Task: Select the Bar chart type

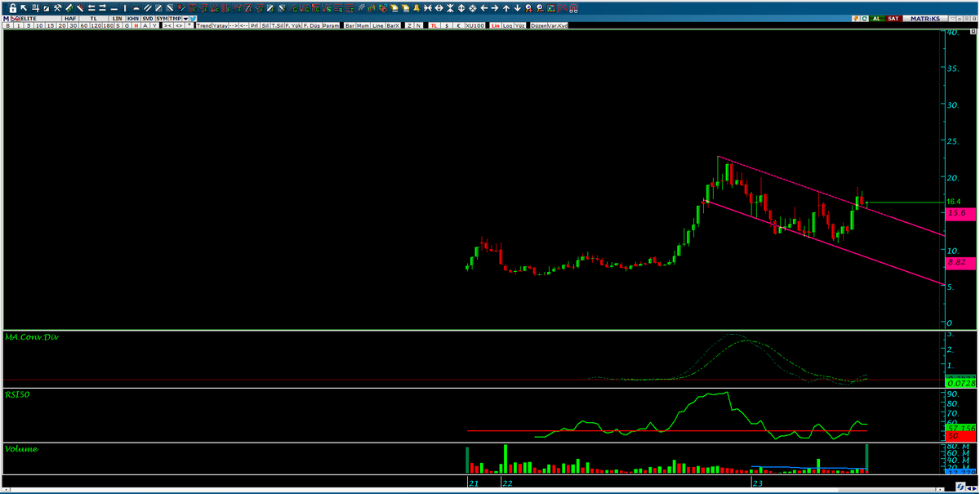Action: [x=350, y=25]
